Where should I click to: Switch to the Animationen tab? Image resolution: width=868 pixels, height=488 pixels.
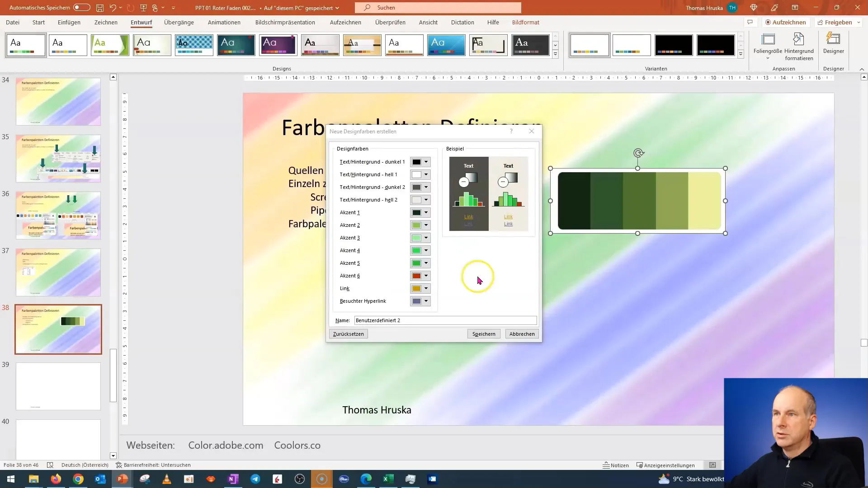click(224, 22)
